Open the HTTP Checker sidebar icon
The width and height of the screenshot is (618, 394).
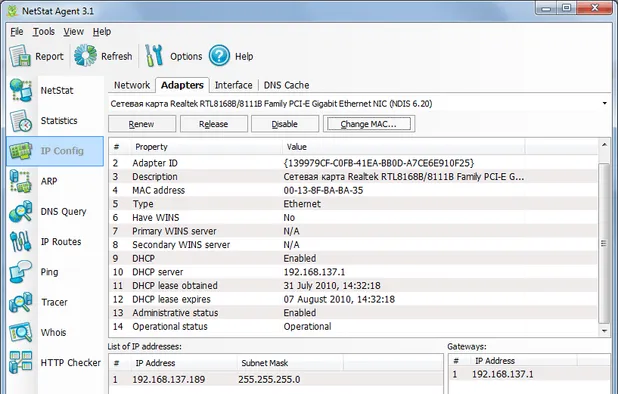(x=20, y=362)
